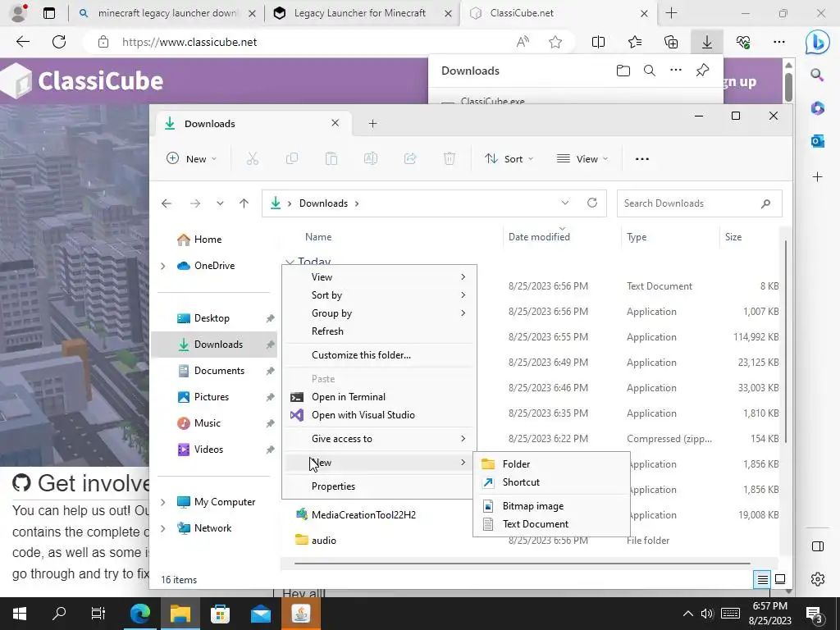Screen dimensions: 840x630
Task: Click the Copy icon in Explorer toolbar
Action: click(292, 158)
